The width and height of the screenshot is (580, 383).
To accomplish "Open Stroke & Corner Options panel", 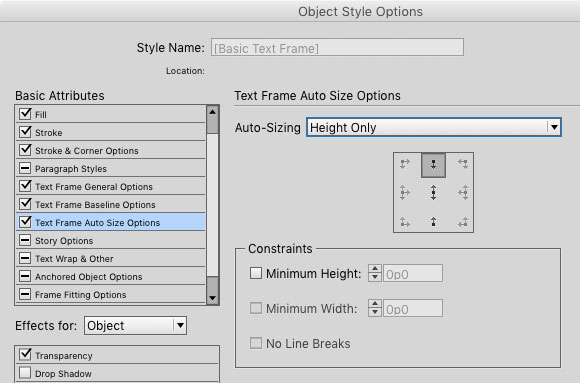I will 111,150.
